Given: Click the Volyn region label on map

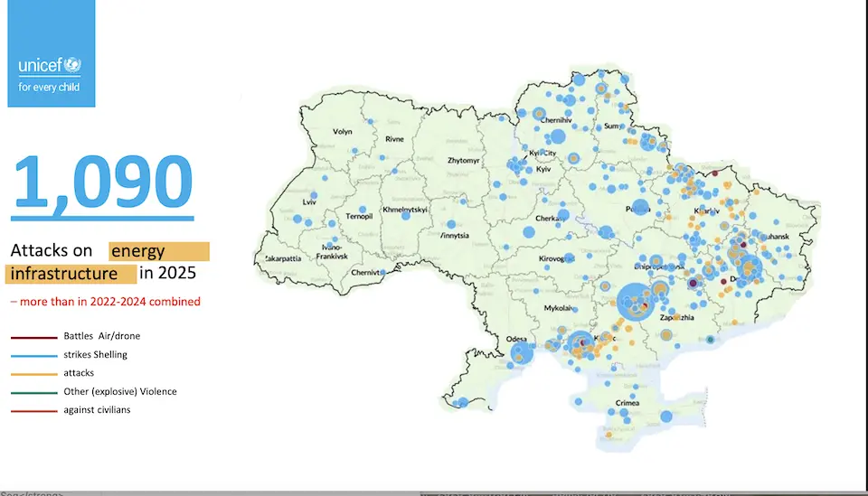Looking at the screenshot, I should pyautogui.click(x=342, y=132).
